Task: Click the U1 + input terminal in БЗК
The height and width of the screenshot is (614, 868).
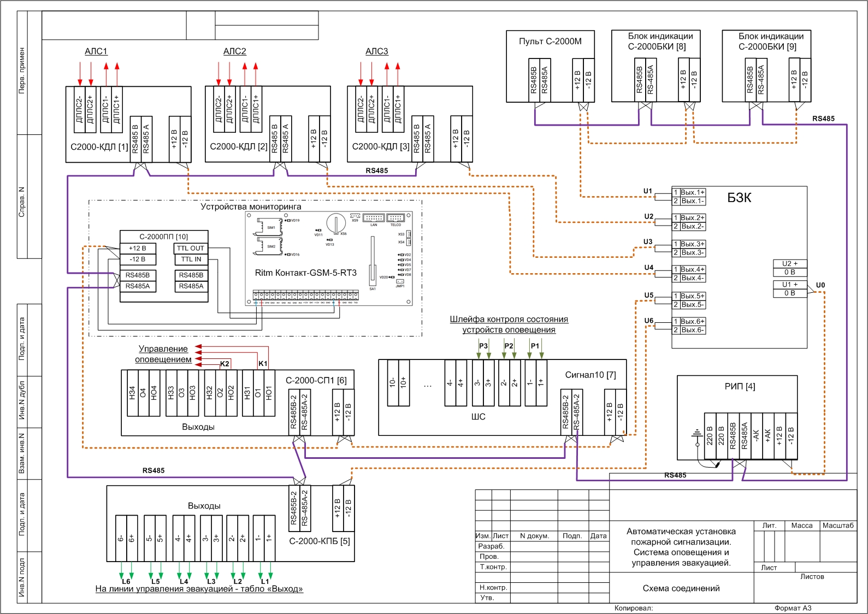Action: point(790,285)
